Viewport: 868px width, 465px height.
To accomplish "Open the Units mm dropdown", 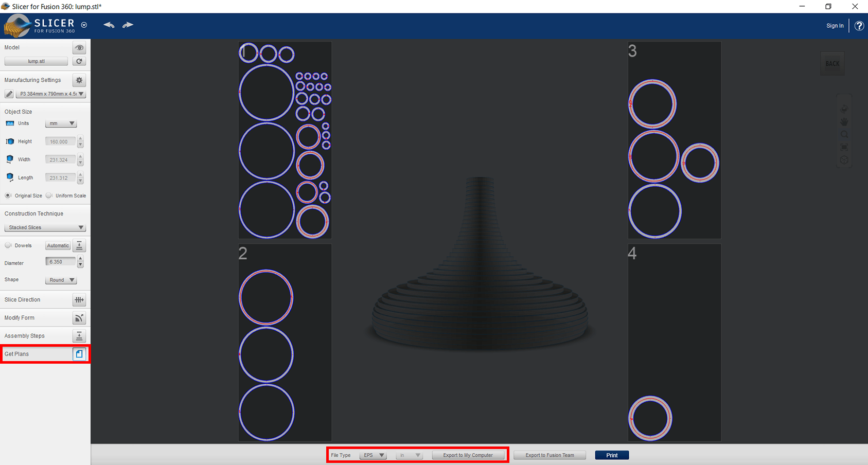I will click(x=61, y=123).
